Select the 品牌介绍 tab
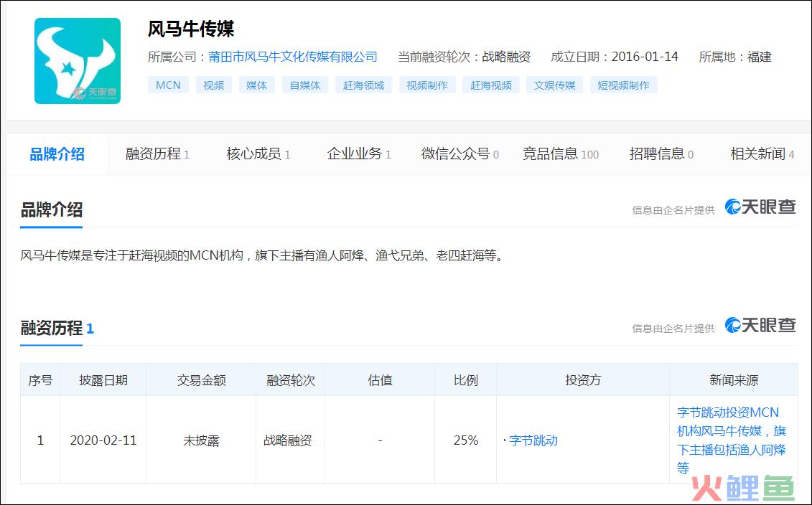Screen dimensions: 812x505 point(57,154)
